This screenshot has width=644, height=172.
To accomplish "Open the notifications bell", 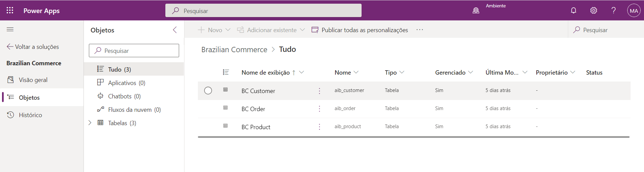I will coord(574,10).
